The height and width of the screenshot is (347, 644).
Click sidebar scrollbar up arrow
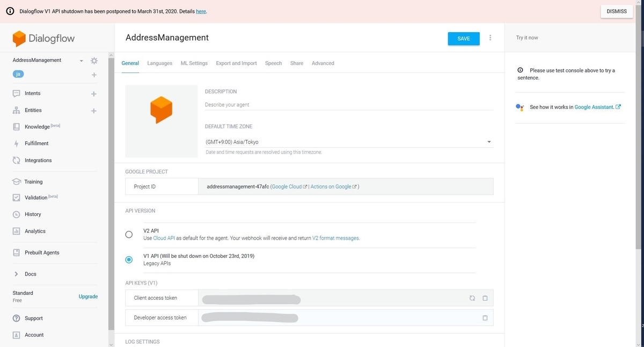click(112, 55)
